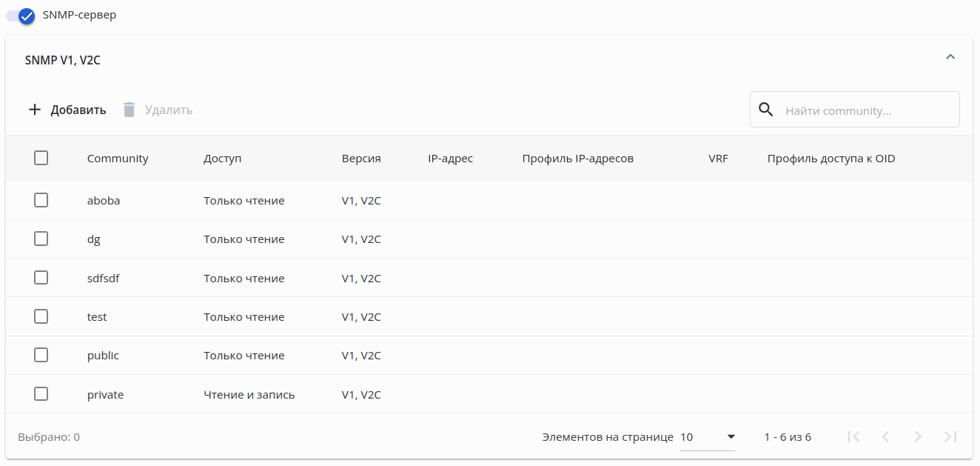The height and width of the screenshot is (466, 980).
Task: Open the test community row
Action: point(97,316)
